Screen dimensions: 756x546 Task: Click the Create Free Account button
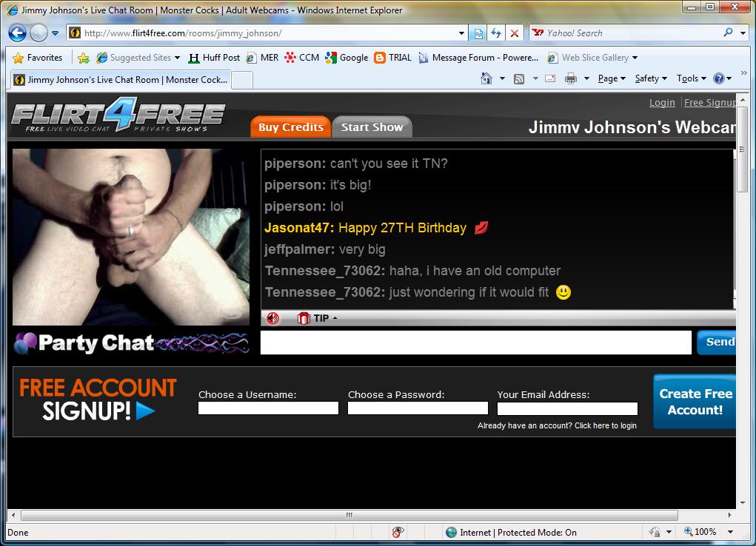point(695,402)
